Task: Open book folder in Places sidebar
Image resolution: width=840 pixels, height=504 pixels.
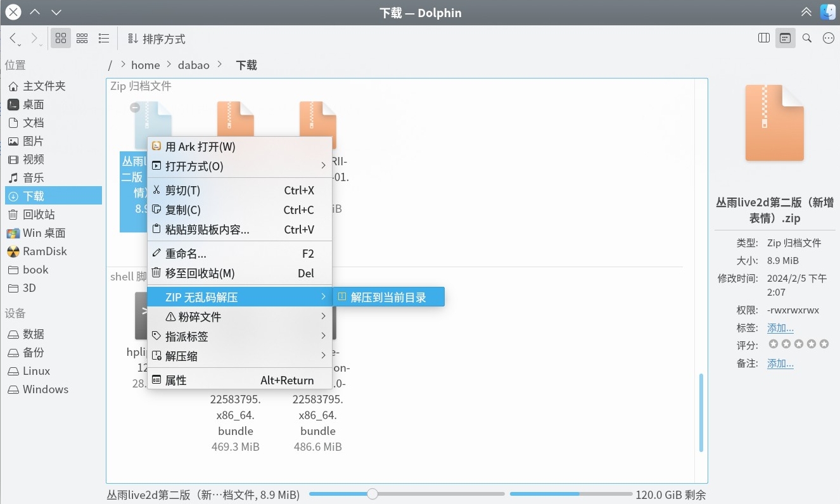Action: tap(53, 270)
